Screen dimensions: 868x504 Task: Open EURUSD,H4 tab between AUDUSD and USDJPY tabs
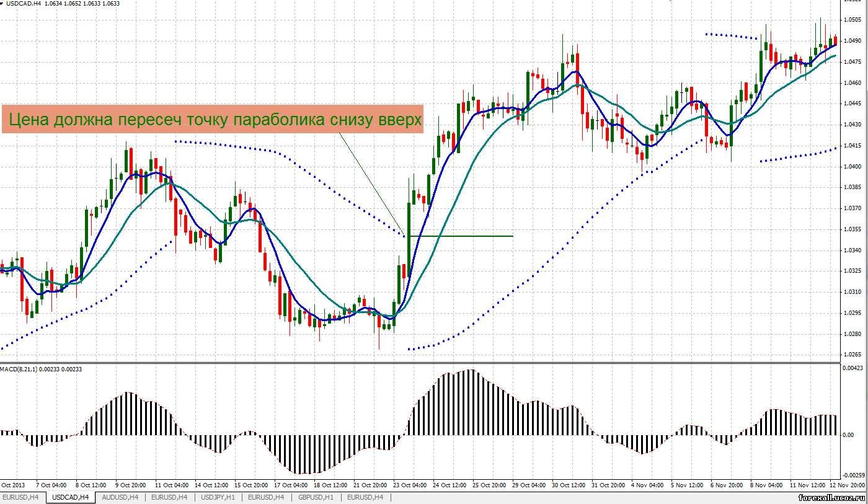170,497
